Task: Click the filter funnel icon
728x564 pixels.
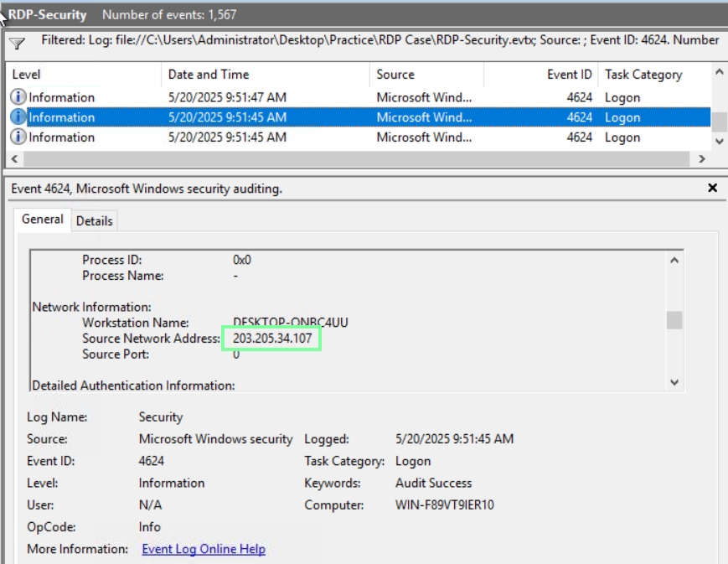Action: tap(17, 44)
